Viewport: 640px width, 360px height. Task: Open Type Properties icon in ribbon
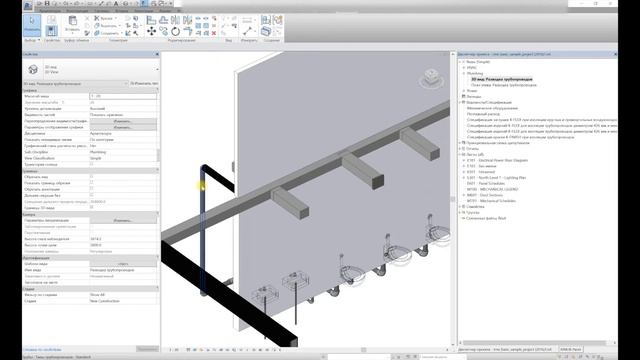(x=51, y=19)
